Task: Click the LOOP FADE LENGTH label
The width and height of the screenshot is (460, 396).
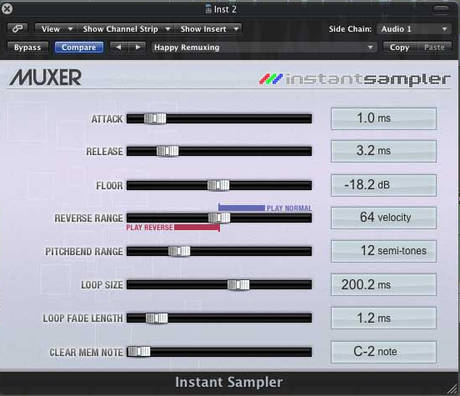Action: (x=83, y=318)
